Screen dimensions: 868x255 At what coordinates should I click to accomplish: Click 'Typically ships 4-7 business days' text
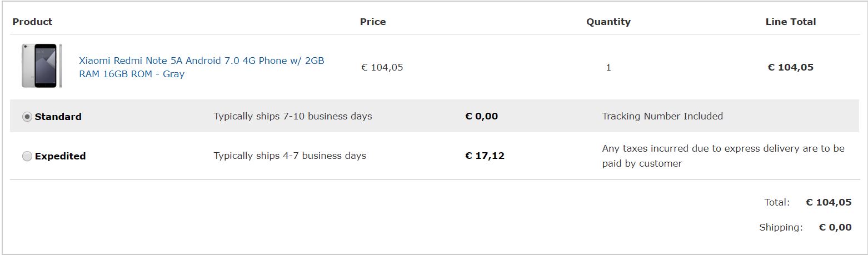coord(290,156)
